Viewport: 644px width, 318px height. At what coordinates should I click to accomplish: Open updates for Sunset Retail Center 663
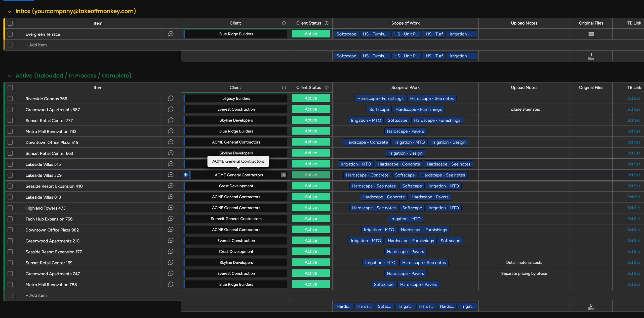click(x=171, y=153)
